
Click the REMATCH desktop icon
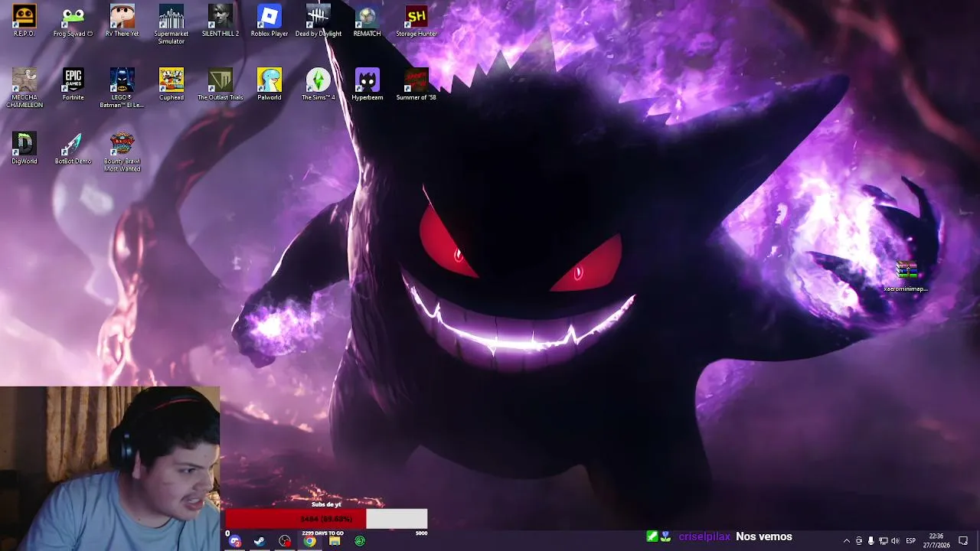point(367,21)
